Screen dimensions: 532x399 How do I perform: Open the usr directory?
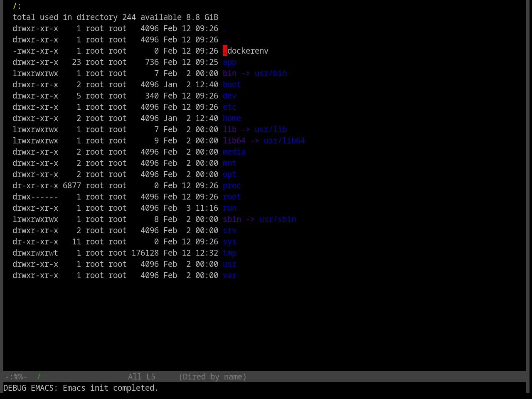point(229,264)
